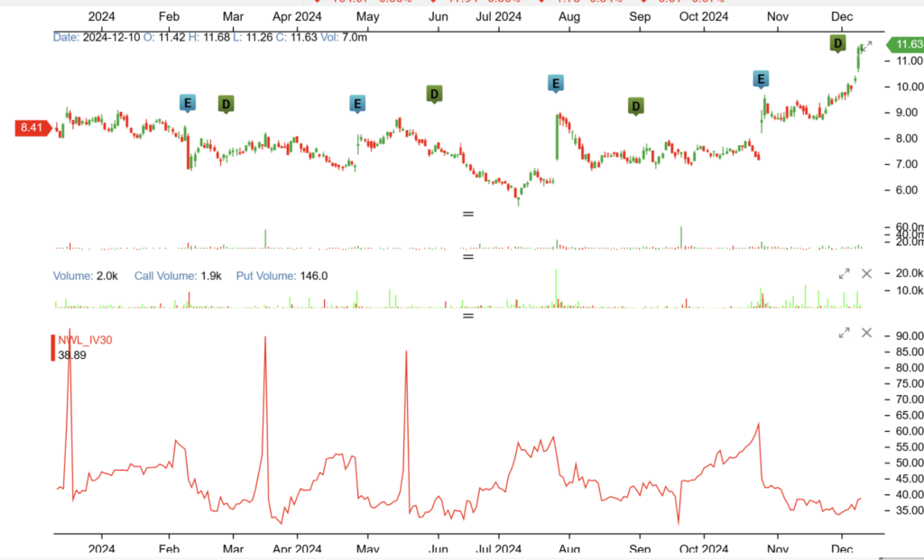Viewport: 924px width, 560px height.
Task: Click Jul 2024 on the top time axis
Action: (498, 16)
